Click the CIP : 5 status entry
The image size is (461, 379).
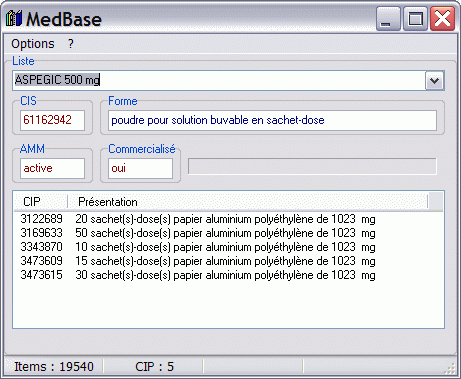pos(154,367)
